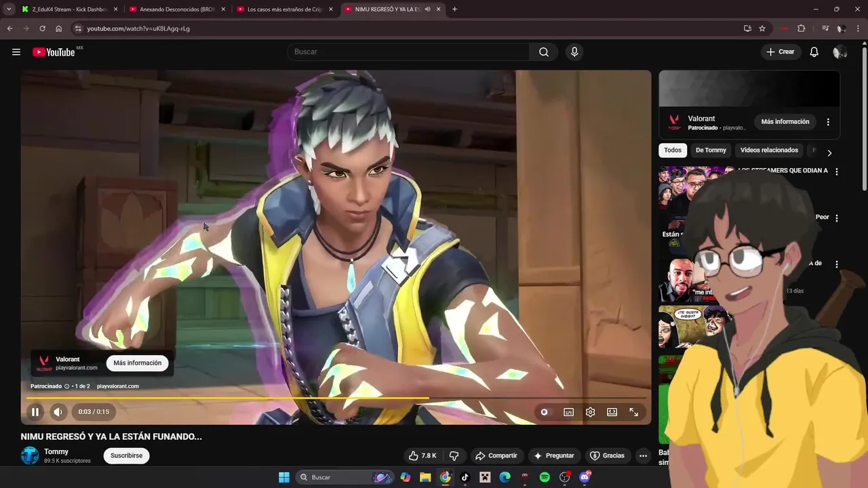Screen dimensions: 868x488
Task: Open the video menu beside the title ending in Peor
Action: pos(837,218)
